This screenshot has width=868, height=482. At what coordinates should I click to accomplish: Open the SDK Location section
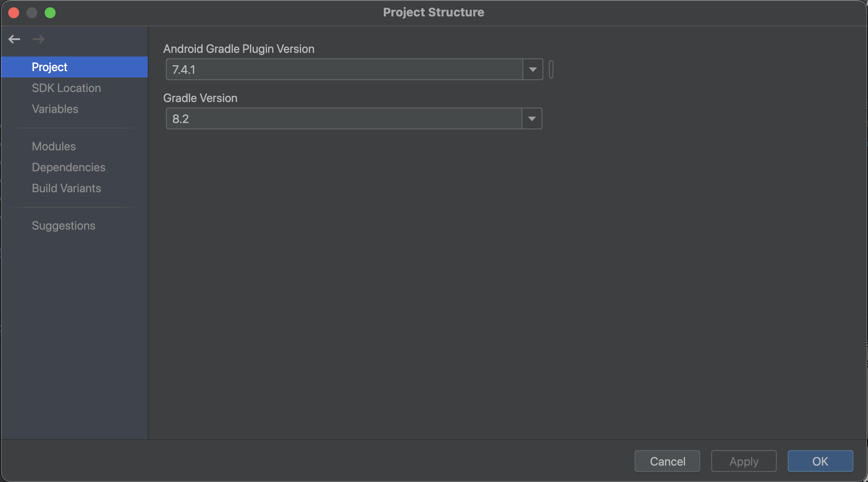click(66, 88)
